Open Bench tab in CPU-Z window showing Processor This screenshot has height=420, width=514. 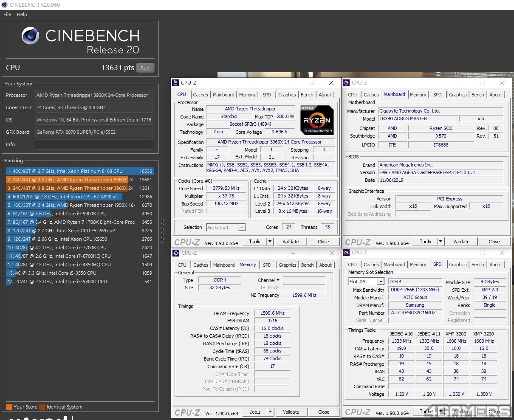coord(307,95)
